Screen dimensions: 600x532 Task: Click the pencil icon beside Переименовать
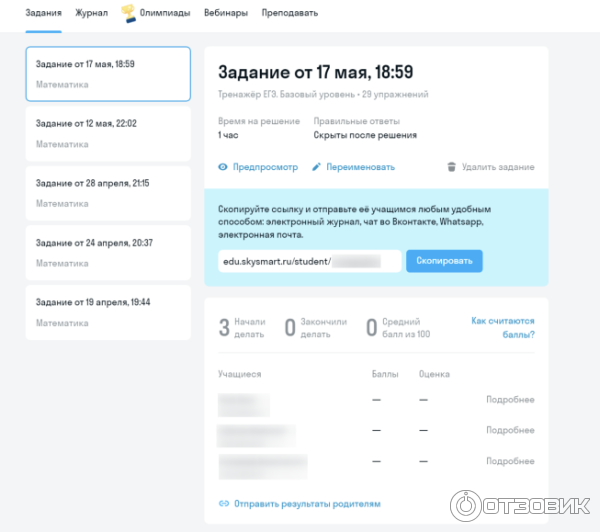click(x=317, y=167)
